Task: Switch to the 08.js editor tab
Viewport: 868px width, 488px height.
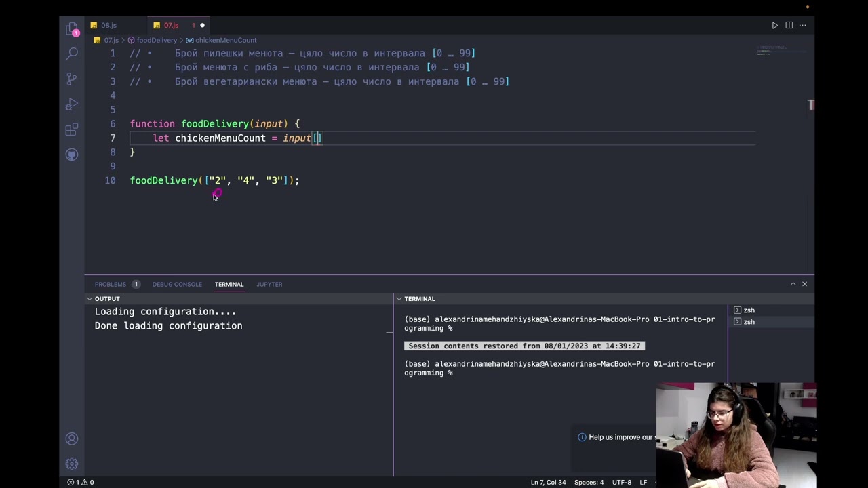Action: [x=108, y=26]
